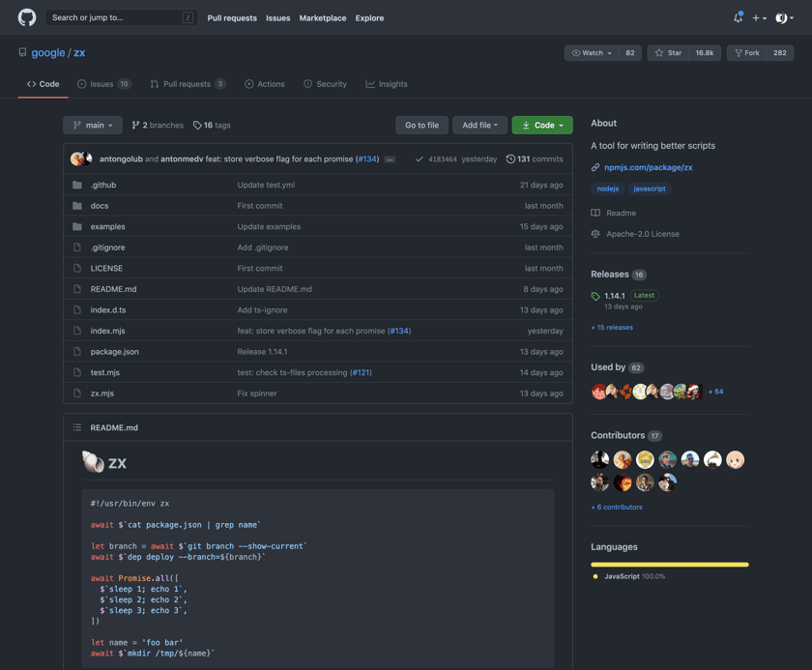Open the .gitignore file
The image size is (812, 670).
coord(107,248)
